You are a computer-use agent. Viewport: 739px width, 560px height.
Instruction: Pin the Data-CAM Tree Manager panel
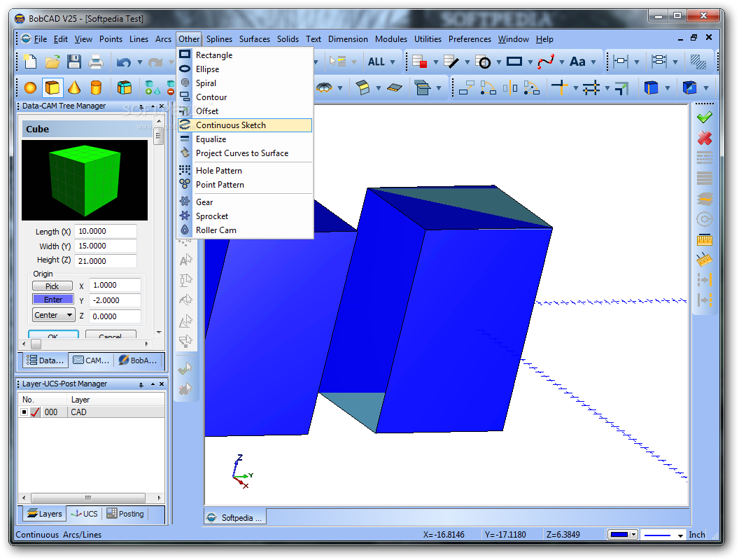(141, 107)
